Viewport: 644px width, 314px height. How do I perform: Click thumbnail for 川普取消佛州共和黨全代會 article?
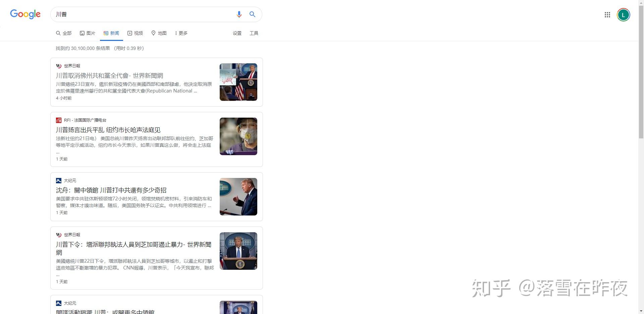click(x=238, y=82)
